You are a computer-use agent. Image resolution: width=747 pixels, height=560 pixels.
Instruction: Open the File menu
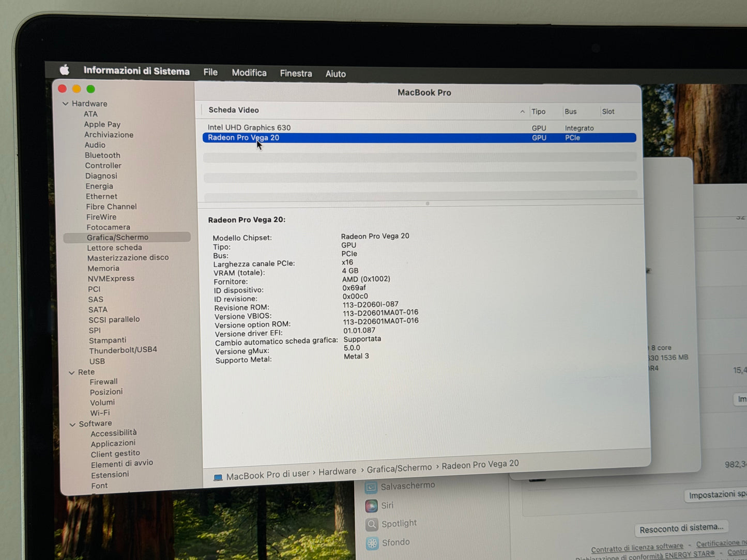point(210,72)
